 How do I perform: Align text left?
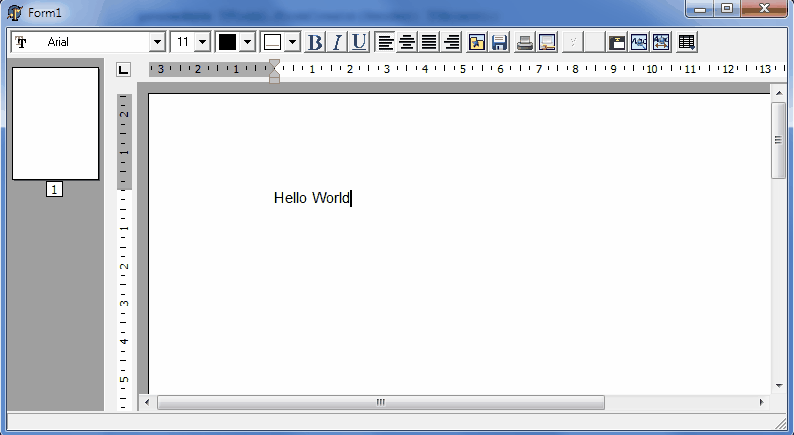(385, 42)
